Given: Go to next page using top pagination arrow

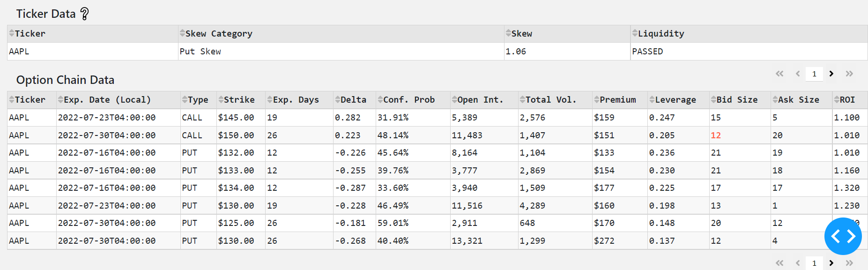Looking at the screenshot, I should pos(831,74).
